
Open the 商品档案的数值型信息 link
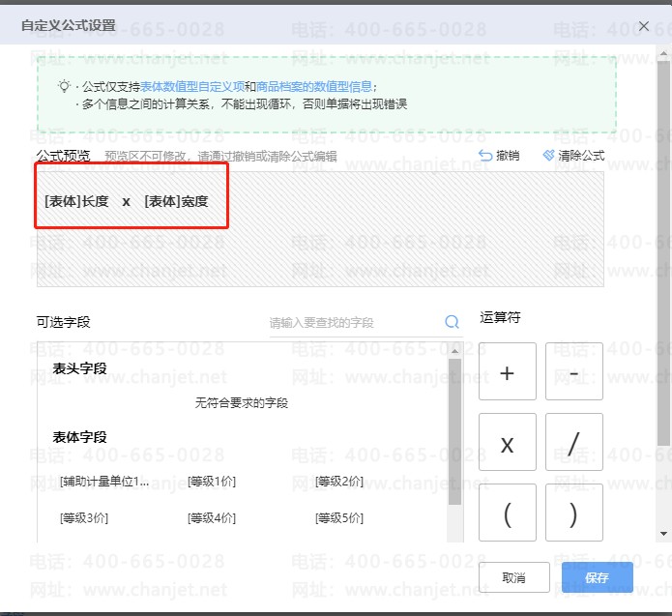314,87
